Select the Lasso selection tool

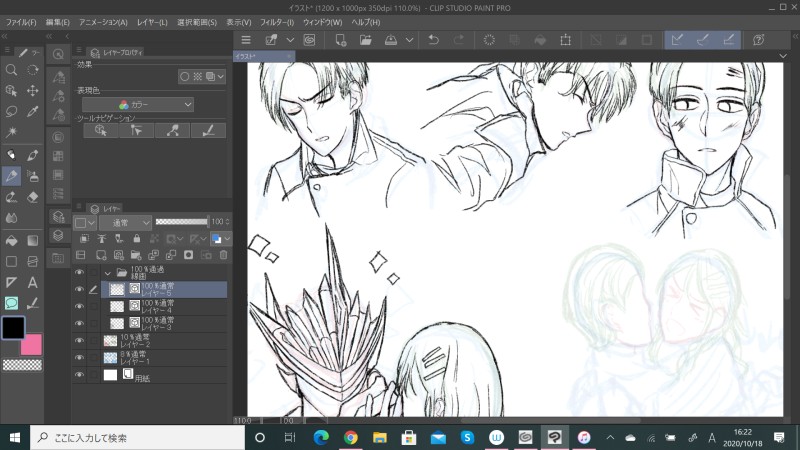click(x=11, y=112)
